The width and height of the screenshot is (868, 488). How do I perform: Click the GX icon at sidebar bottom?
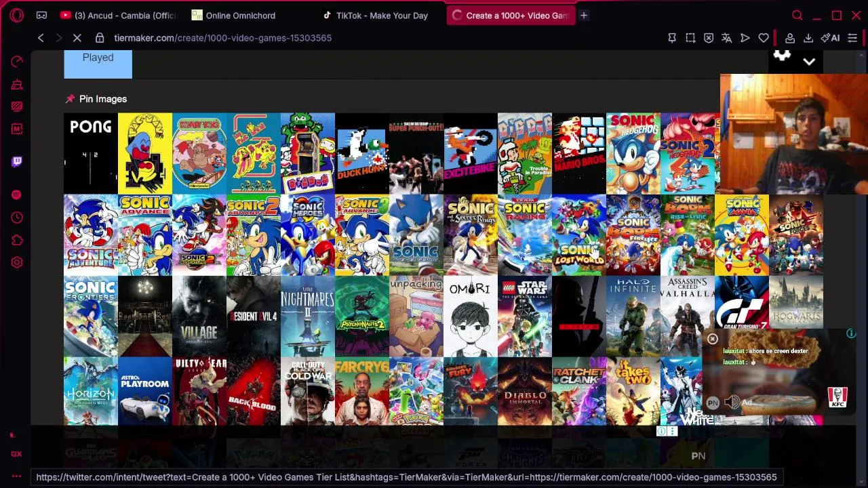pos(17,454)
